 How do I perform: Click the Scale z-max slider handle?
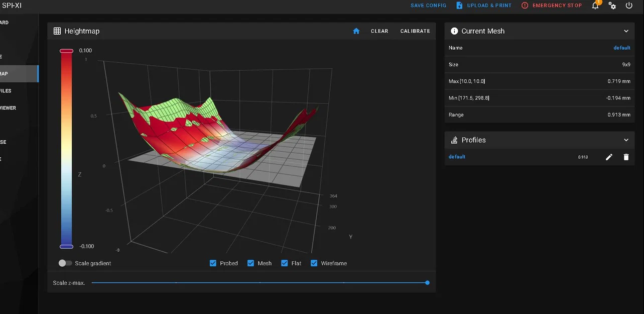click(427, 283)
